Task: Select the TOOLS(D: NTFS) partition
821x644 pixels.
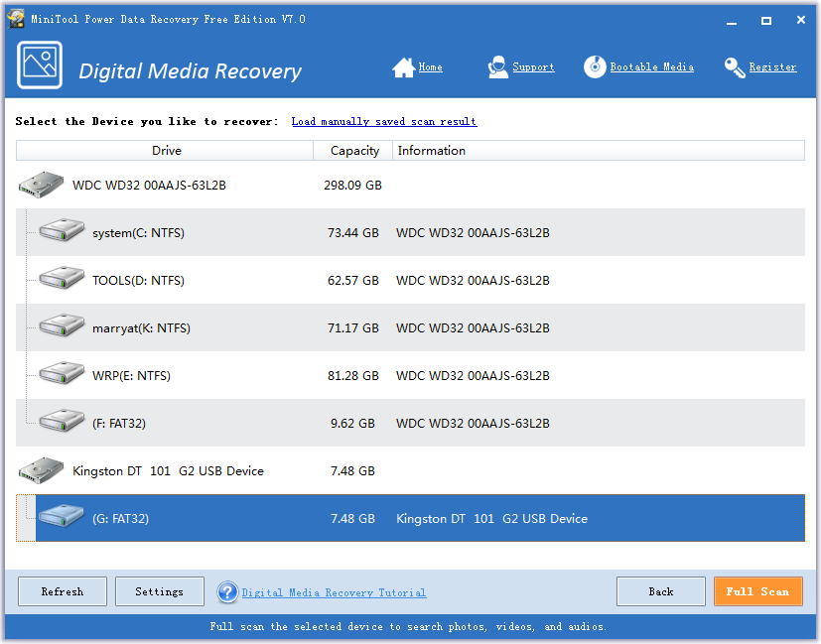Action: (x=410, y=280)
